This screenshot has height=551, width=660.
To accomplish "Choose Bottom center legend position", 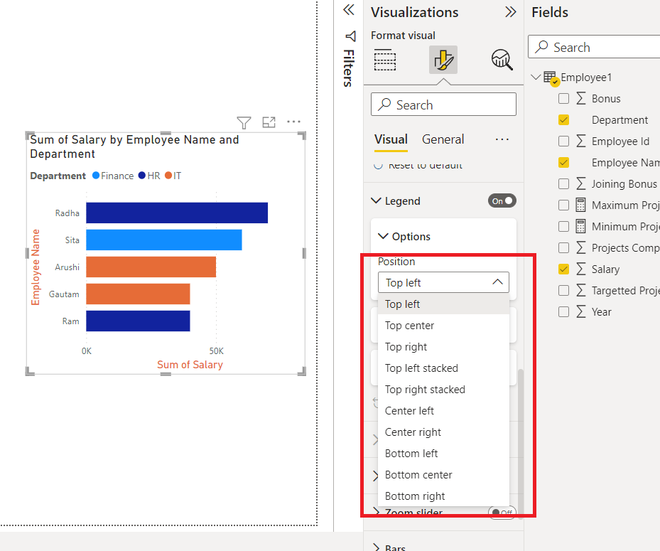I will click(x=444, y=475).
